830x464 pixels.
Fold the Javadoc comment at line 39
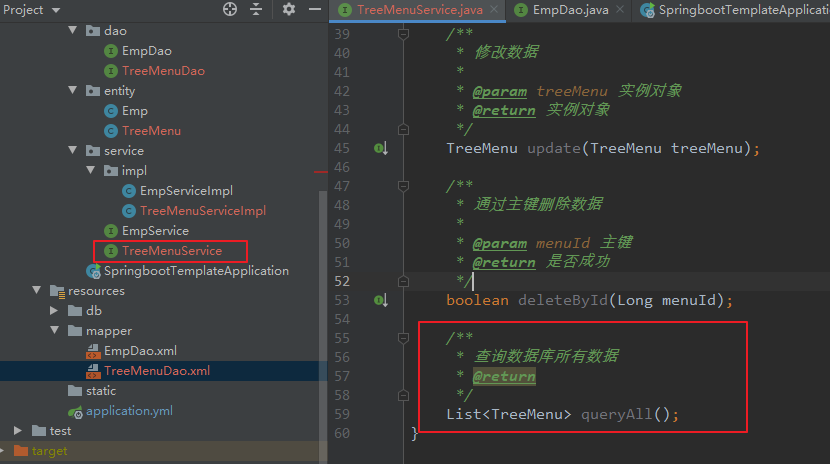[403, 34]
